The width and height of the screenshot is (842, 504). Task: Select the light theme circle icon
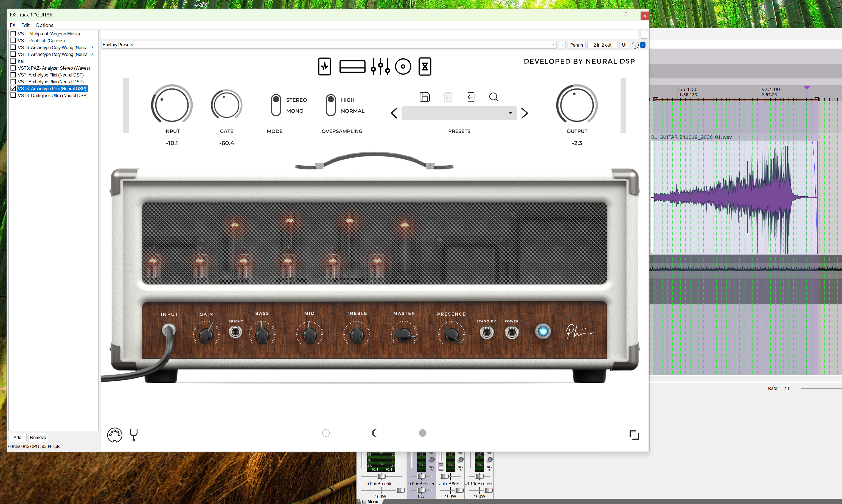[326, 433]
